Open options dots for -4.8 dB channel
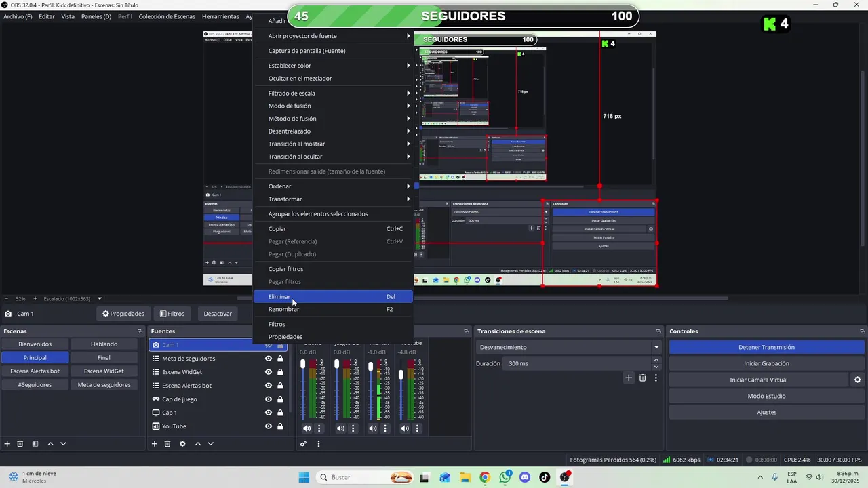868x488 pixels. click(417, 428)
